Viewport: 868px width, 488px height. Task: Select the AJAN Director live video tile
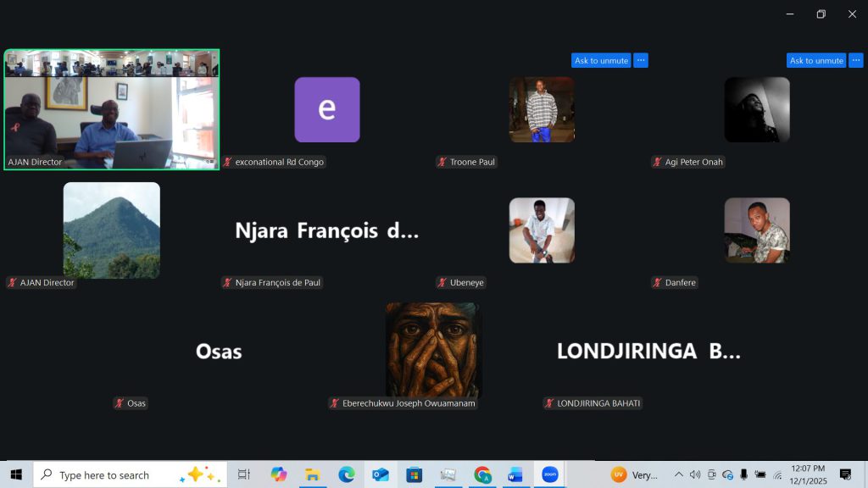[x=111, y=110]
